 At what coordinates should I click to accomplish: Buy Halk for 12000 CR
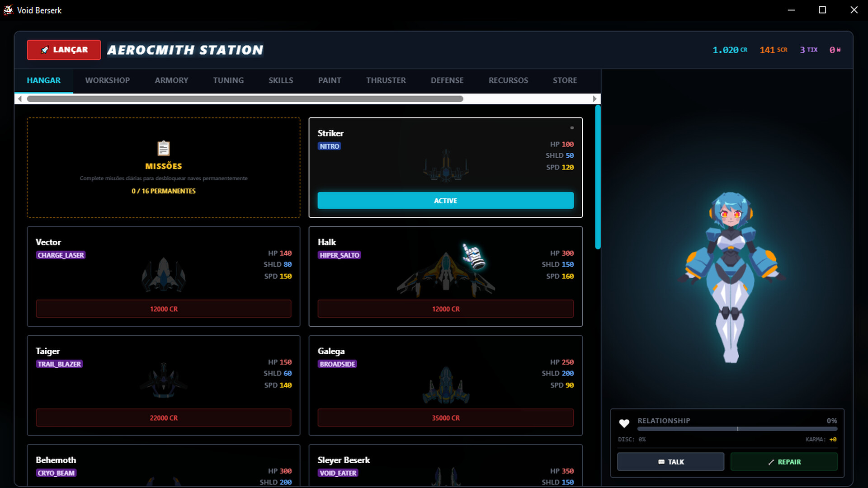pos(445,309)
